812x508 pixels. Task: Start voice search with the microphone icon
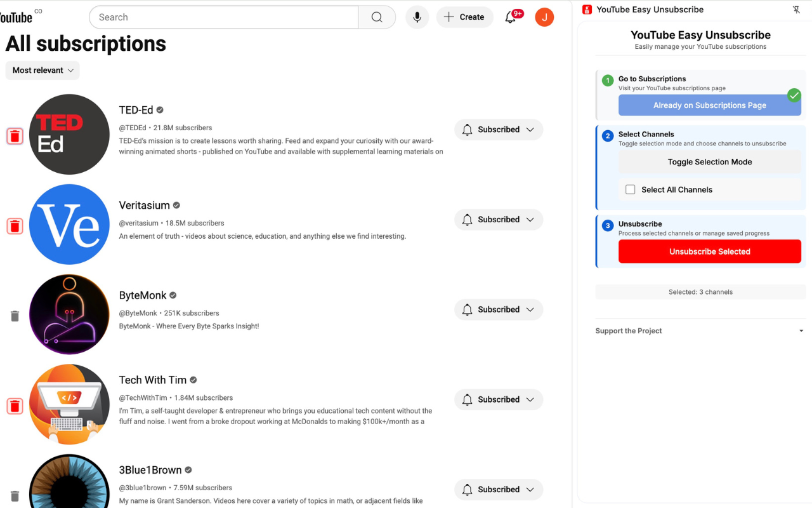[x=417, y=17]
